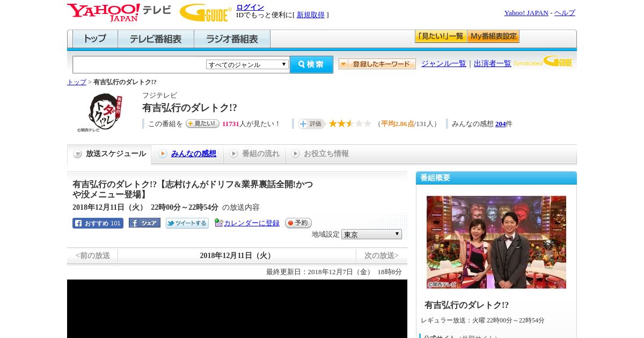The width and height of the screenshot is (644, 338).
Task: Click 最終更新日 timestamp text
Action: (334, 272)
